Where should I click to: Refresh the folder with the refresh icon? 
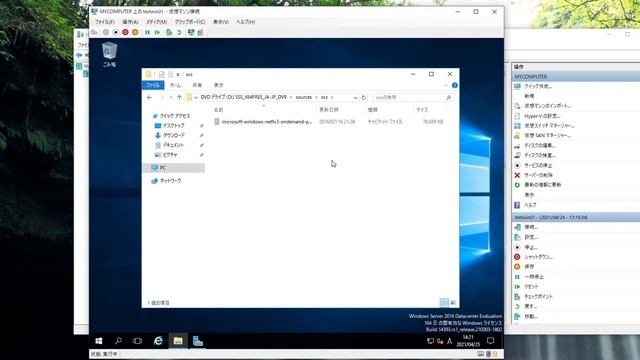pos(364,98)
